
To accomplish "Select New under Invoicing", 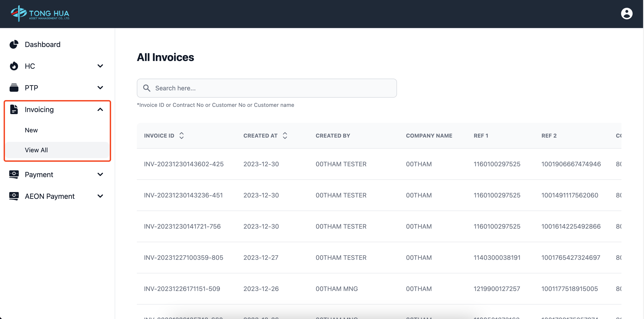I will pyautogui.click(x=31, y=130).
